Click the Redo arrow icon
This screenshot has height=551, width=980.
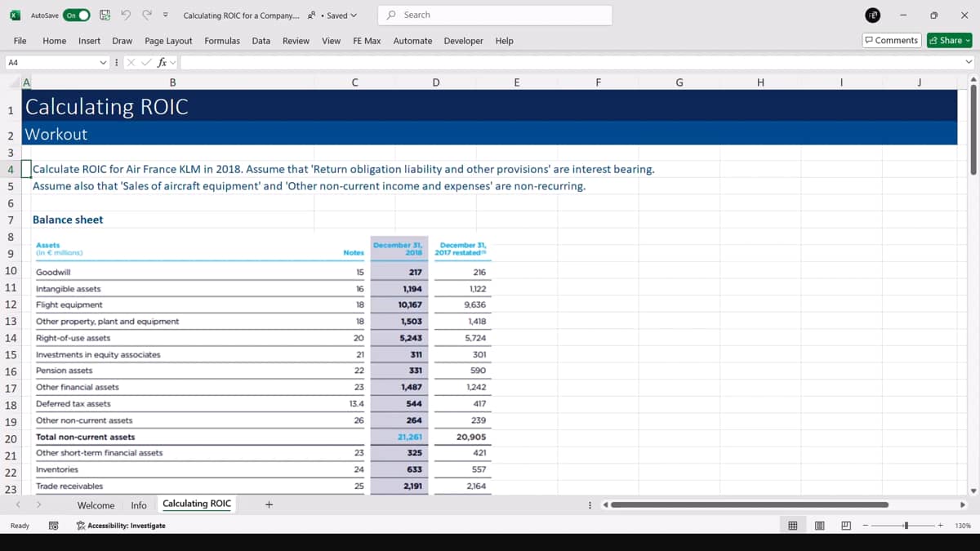(x=148, y=15)
